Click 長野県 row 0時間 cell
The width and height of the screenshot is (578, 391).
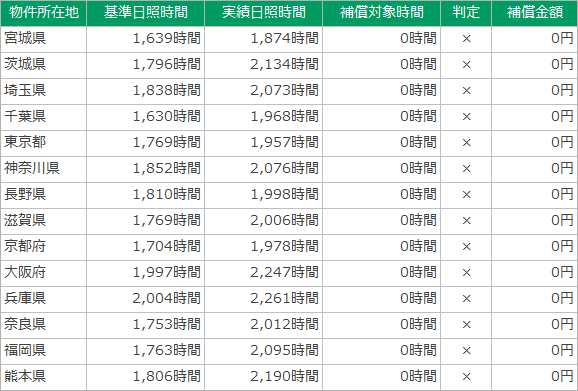pyautogui.click(x=382, y=195)
